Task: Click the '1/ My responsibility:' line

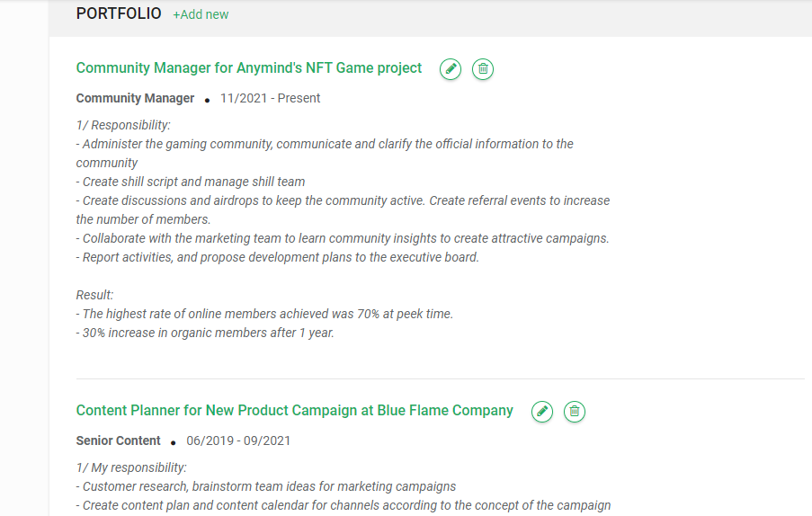Action: click(x=131, y=467)
